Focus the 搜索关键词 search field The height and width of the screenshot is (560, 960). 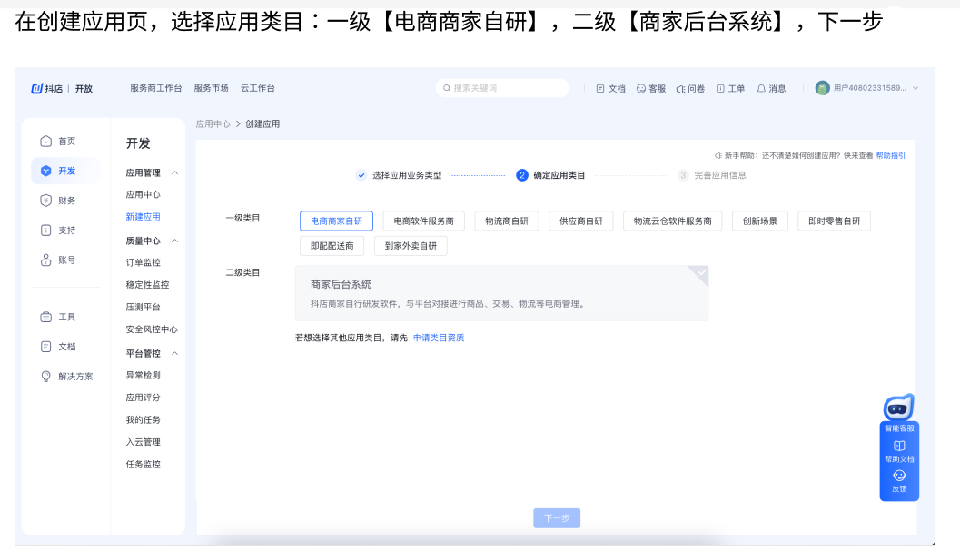coord(502,88)
